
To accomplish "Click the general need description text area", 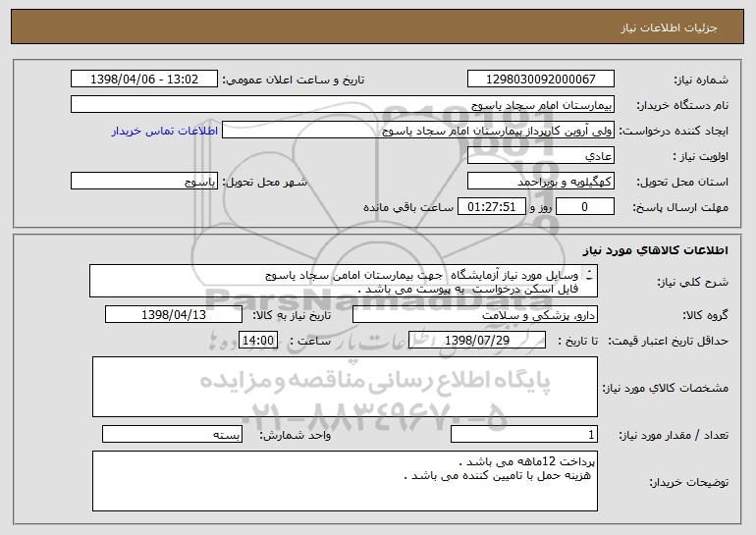I will 344,282.
